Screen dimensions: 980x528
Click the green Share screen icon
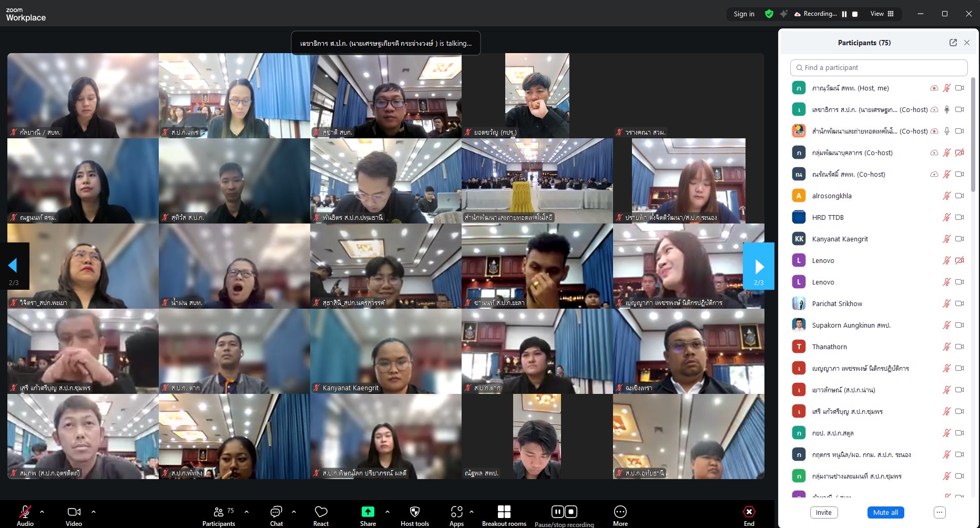coord(368,512)
